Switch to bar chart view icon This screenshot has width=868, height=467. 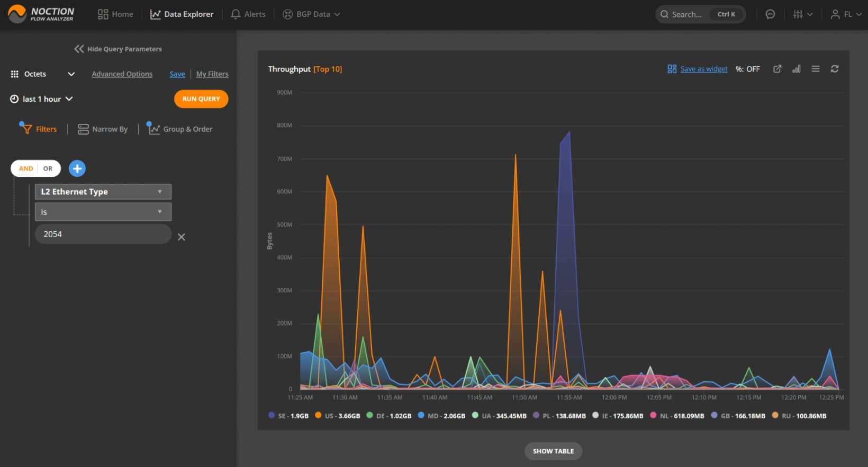point(796,69)
